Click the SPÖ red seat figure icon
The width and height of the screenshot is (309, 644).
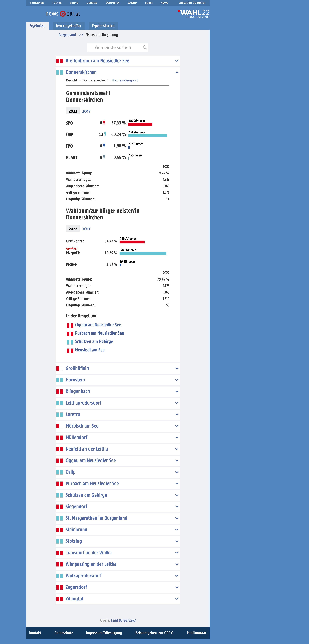[104, 122]
